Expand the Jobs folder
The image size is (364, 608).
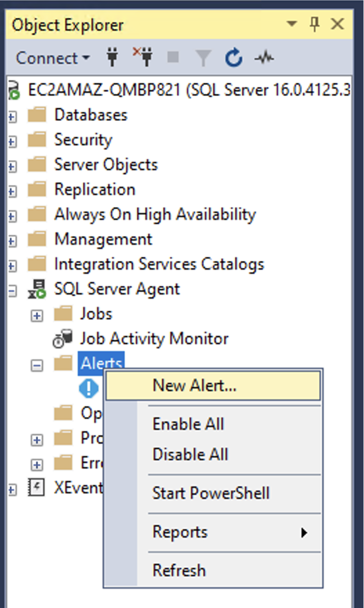(37, 316)
